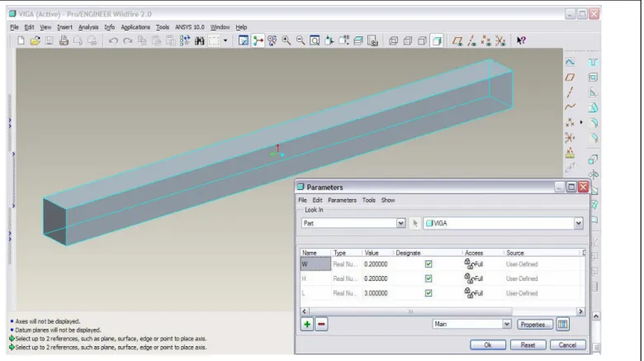Open the Layers icon in top toolbar
Viewport: 644px width, 361px height.
[358, 40]
